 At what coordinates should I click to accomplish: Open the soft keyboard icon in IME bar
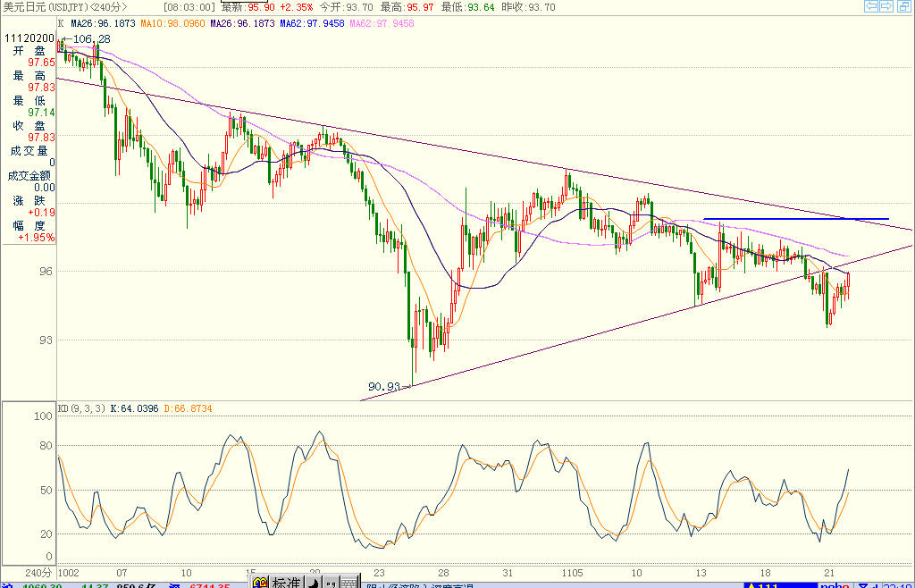pos(348,583)
